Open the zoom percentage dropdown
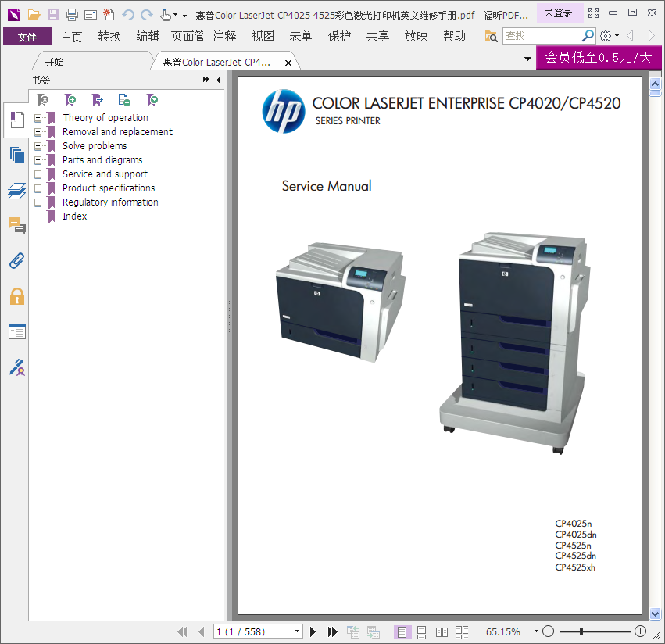 coord(536,631)
